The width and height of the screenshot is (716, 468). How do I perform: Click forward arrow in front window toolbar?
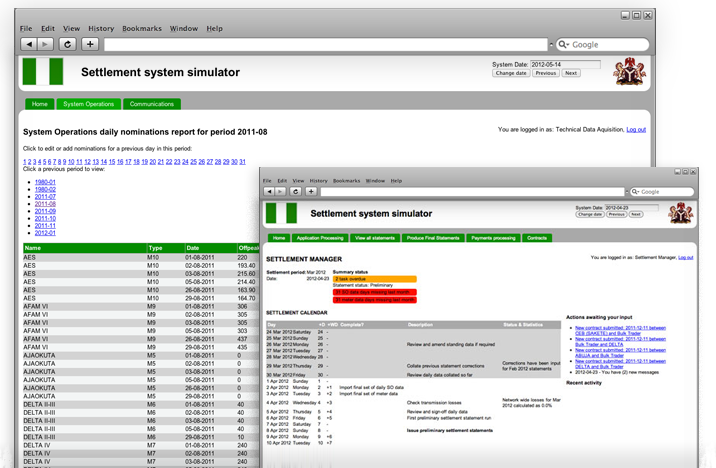(280, 191)
